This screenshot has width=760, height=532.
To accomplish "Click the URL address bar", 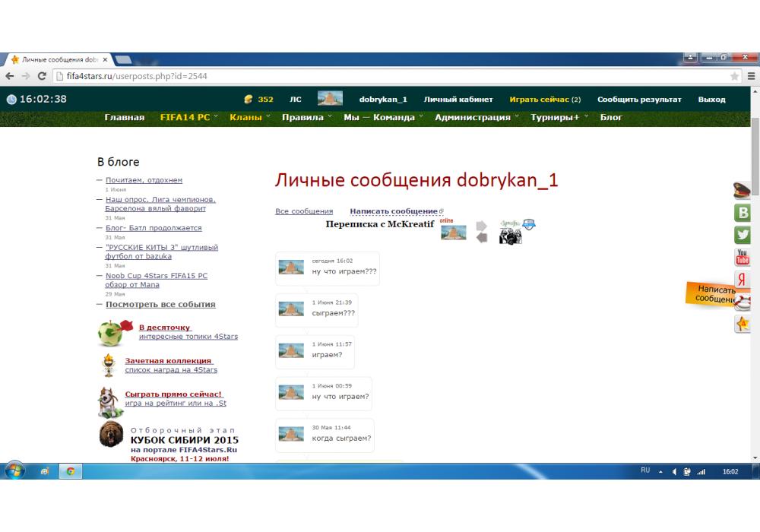I will pyautogui.click(x=380, y=76).
